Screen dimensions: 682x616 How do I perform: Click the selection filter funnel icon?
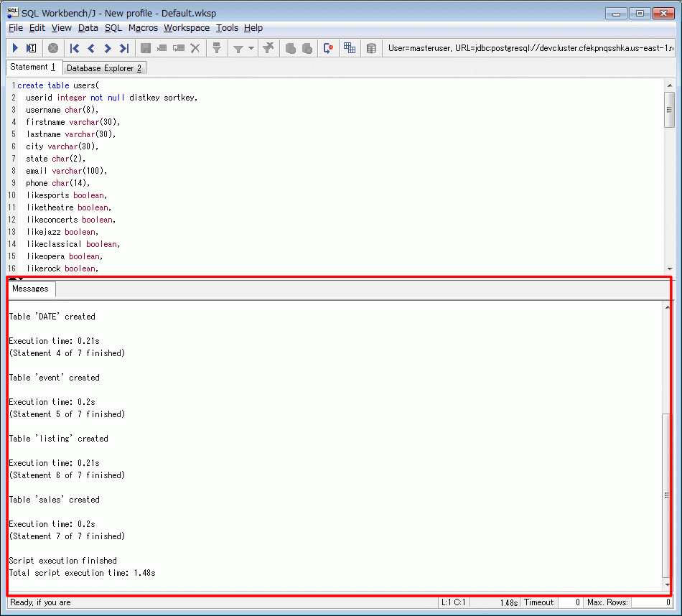coord(217,48)
